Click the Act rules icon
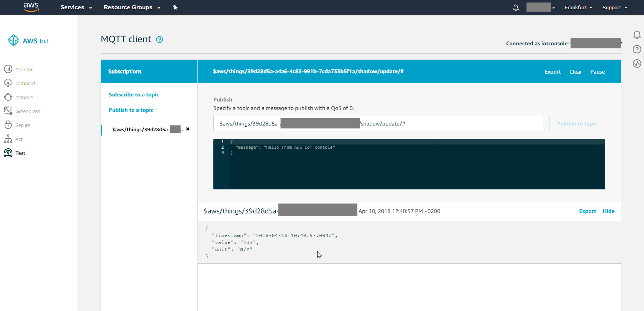 (x=8, y=139)
